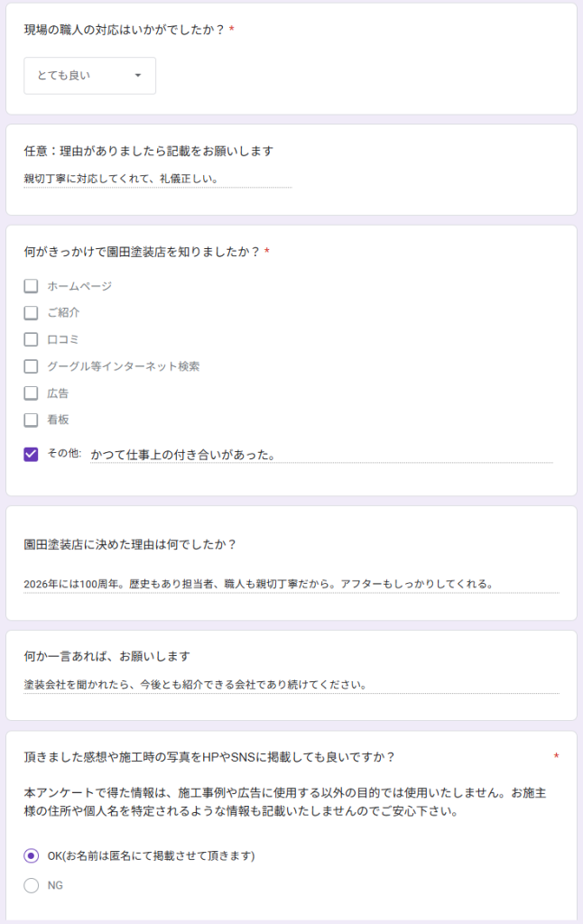Enable the 広告 checkbox
The width and height of the screenshot is (583, 924).
click(31, 393)
